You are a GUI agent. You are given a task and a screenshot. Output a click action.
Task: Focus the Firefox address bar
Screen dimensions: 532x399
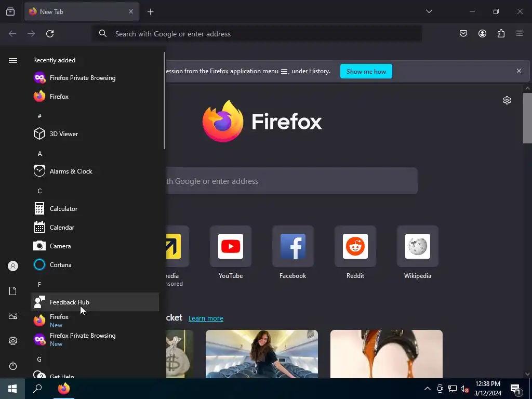(x=257, y=34)
